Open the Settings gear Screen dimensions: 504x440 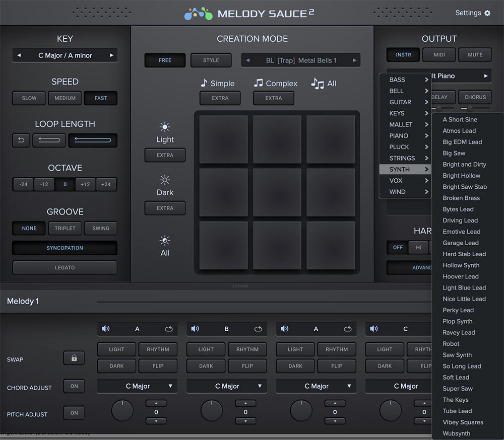tap(486, 13)
